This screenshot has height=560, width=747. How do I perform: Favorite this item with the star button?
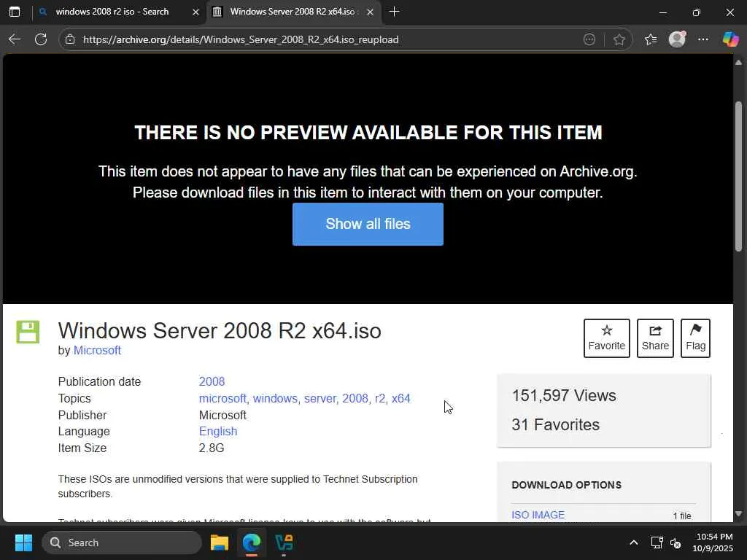point(606,338)
